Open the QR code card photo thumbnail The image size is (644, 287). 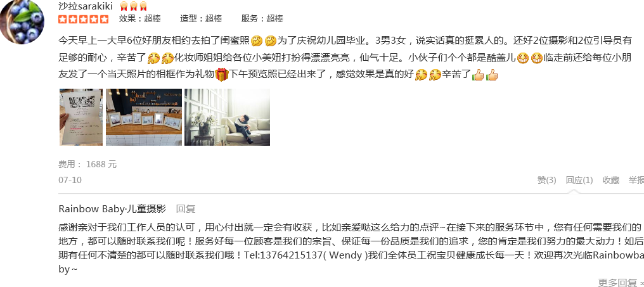[x=81, y=117]
